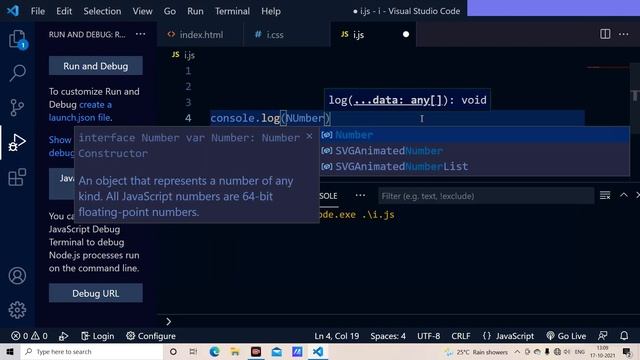Open editor More Actions ellipsis
640x360 pixels.
[623, 34]
